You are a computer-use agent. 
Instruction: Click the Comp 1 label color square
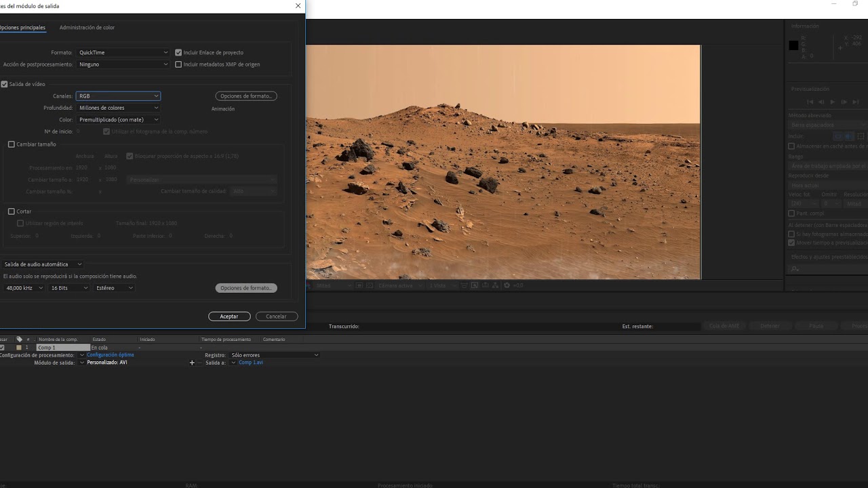click(19, 348)
